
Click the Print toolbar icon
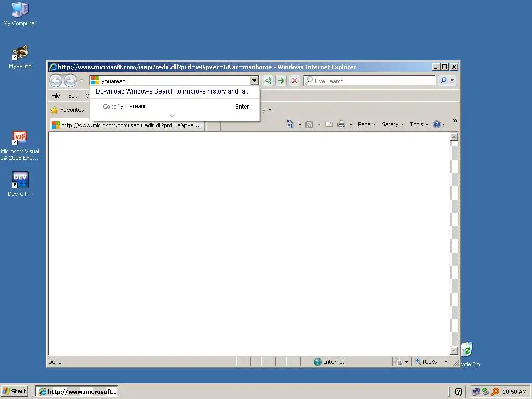(341, 125)
